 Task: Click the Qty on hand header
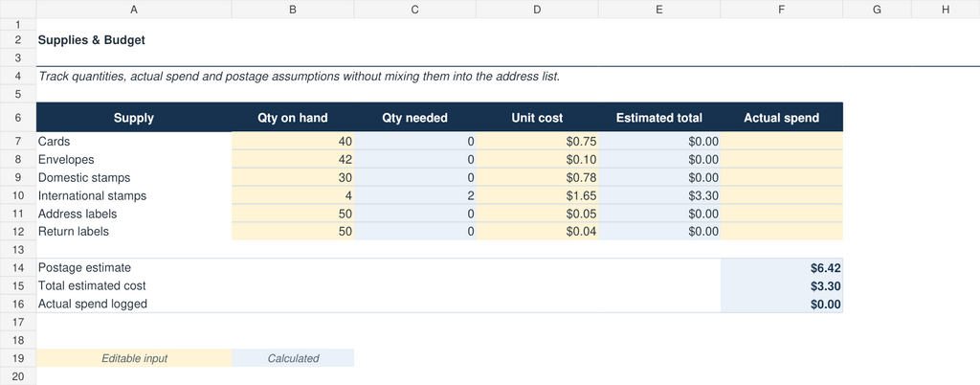[x=293, y=118]
